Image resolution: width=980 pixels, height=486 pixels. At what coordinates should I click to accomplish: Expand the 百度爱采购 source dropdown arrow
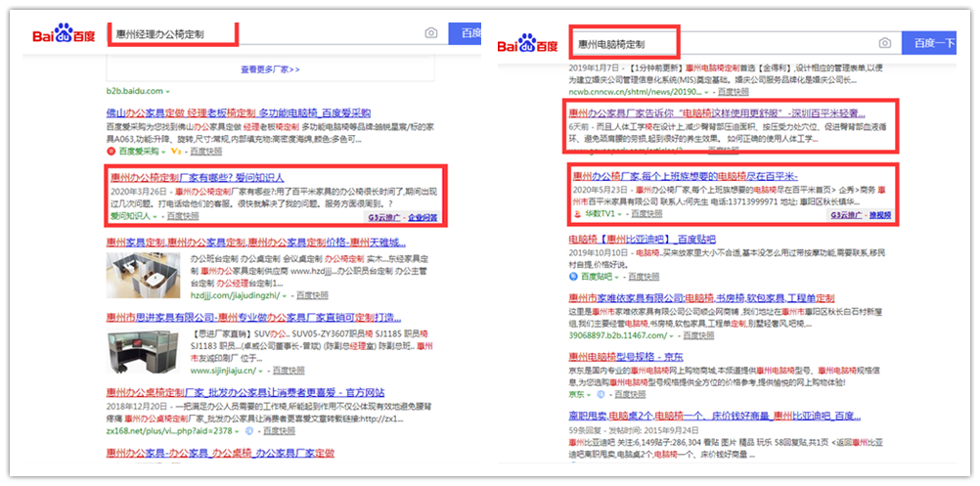coord(163,152)
